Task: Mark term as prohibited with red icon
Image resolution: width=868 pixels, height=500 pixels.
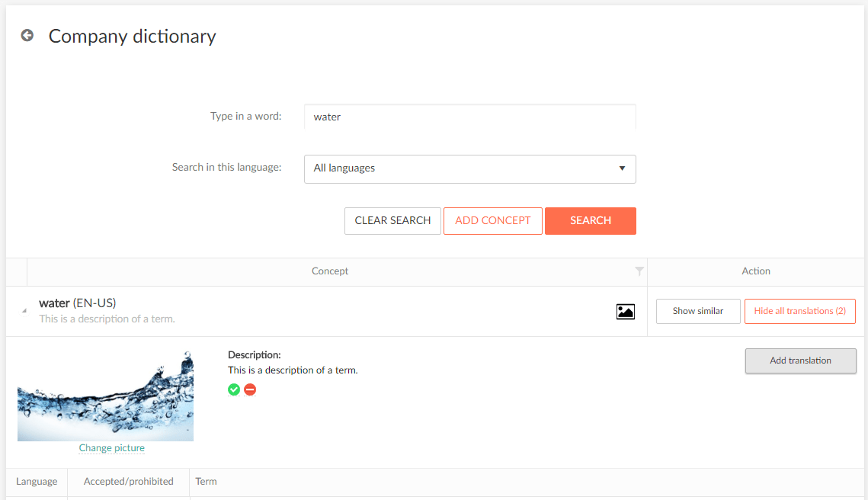Action: pos(250,389)
